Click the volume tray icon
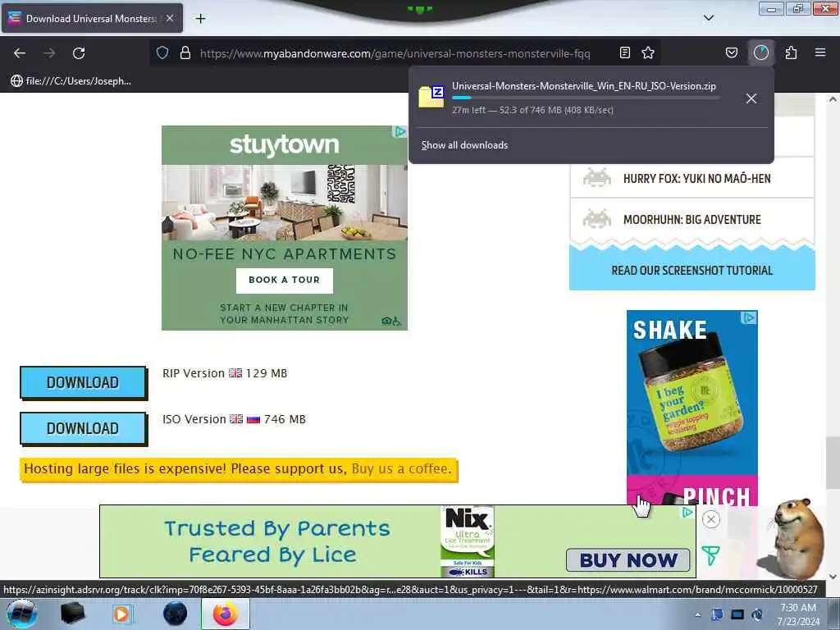This screenshot has height=630, width=840. coord(757,614)
